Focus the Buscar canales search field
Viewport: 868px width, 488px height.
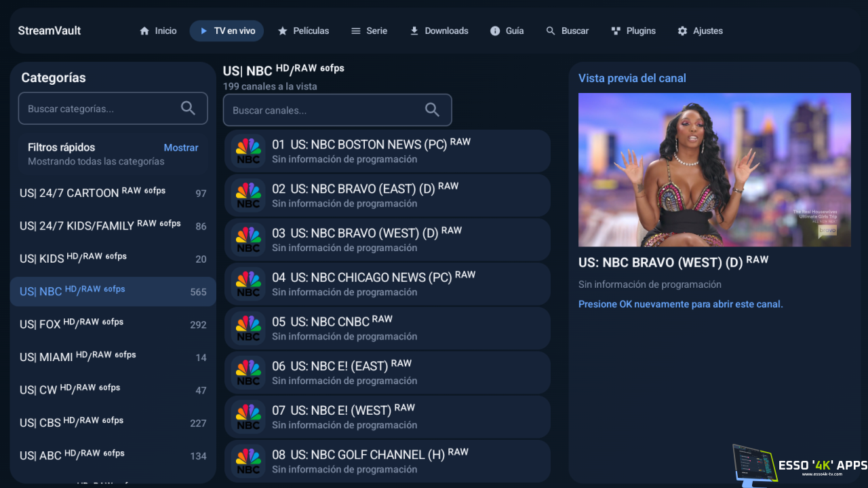337,110
